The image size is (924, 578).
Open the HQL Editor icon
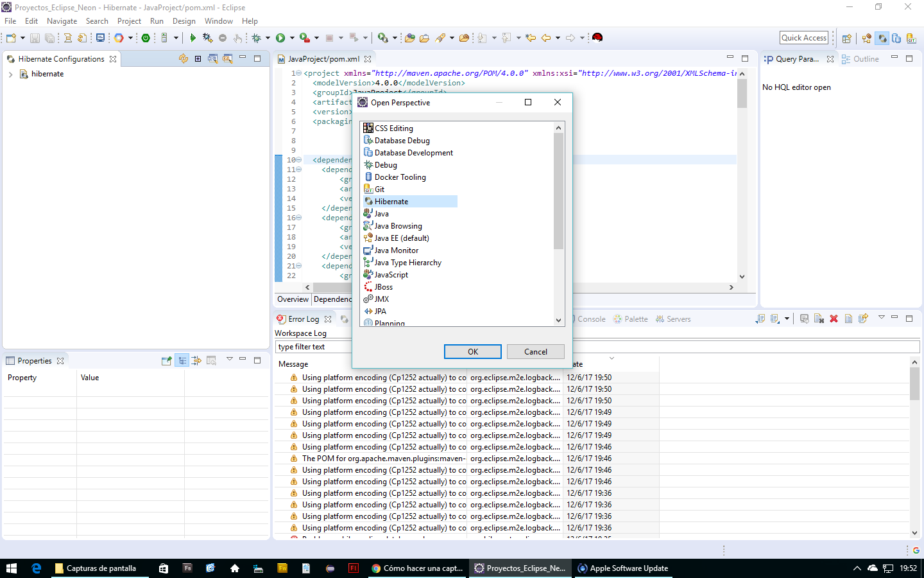tap(212, 58)
